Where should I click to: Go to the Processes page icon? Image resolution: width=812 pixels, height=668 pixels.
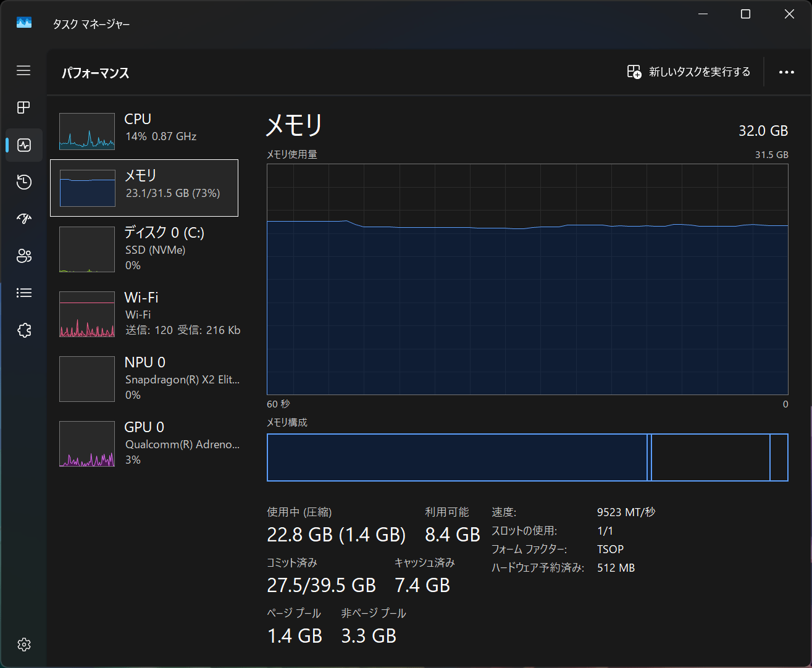pyautogui.click(x=23, y=107)
